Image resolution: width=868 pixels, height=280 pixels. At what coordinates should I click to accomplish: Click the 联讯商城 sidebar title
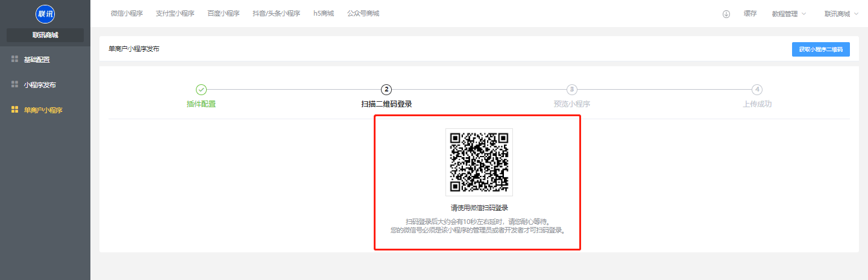45,35
